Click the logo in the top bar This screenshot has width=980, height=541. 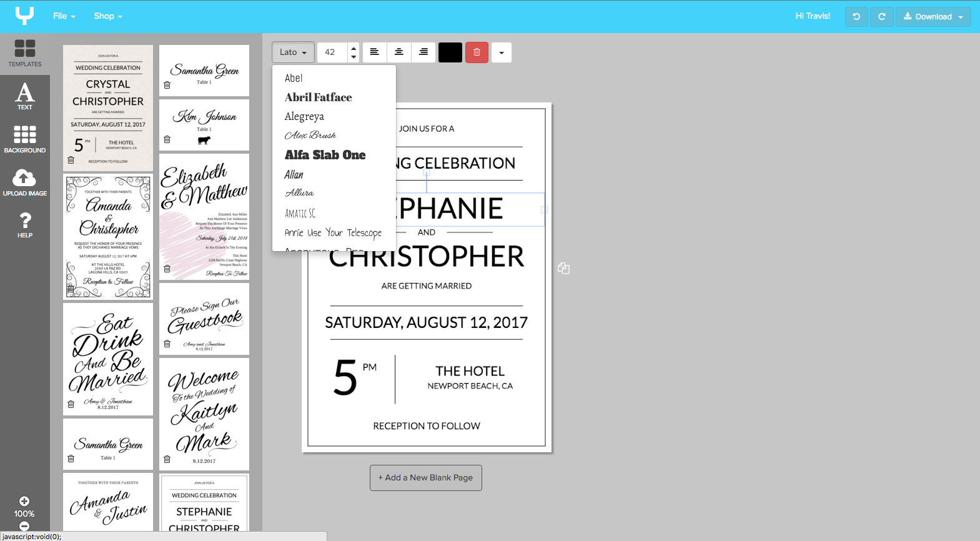coord(24,16)
